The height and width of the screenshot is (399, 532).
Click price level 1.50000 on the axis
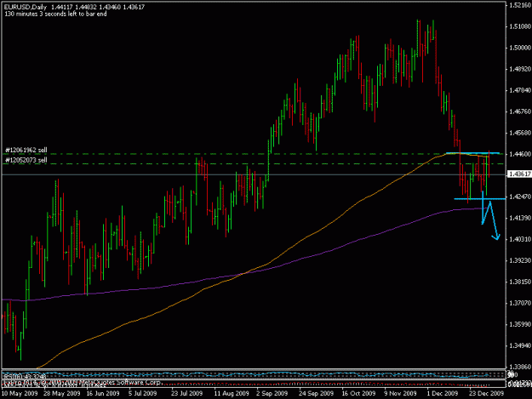click(520, 48)
